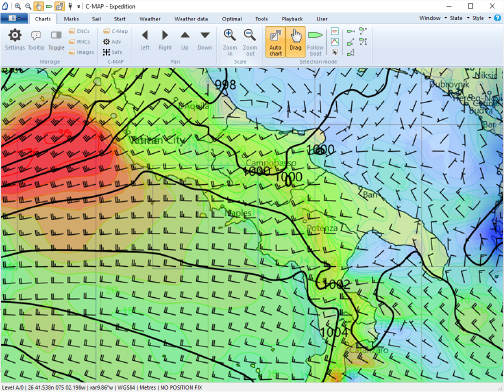Click Campobasso label on map
This screenshot has width=504, height=392.
click(271, 163)
